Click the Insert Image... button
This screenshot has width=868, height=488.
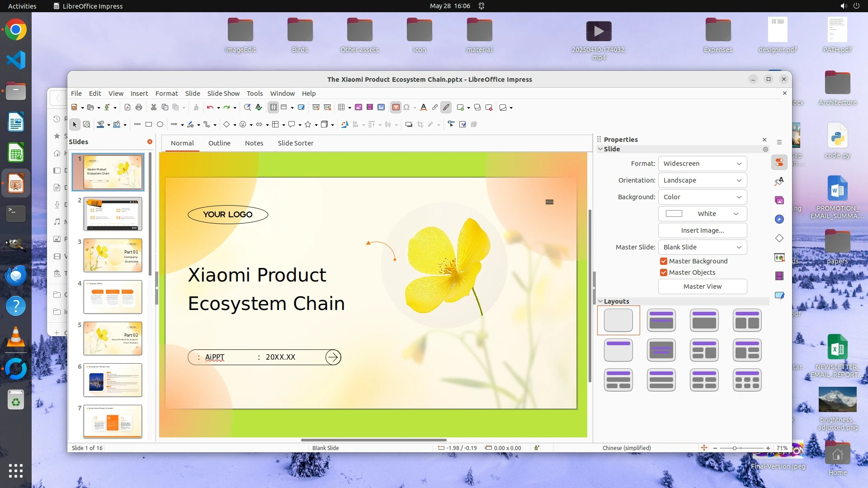702,230
